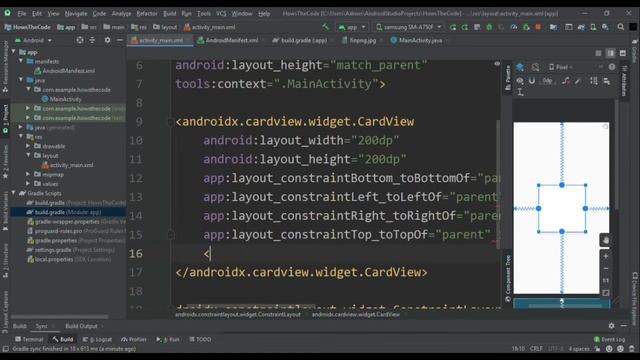Select activity_main.xml in project tree
640x360 pixels.
click(x=68, y=165)
